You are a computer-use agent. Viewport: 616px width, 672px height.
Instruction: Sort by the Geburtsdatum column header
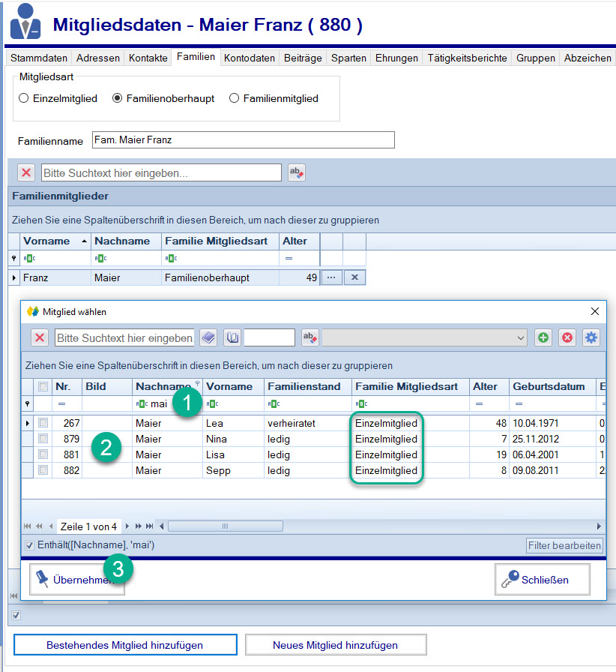click(x=552, y=386)
